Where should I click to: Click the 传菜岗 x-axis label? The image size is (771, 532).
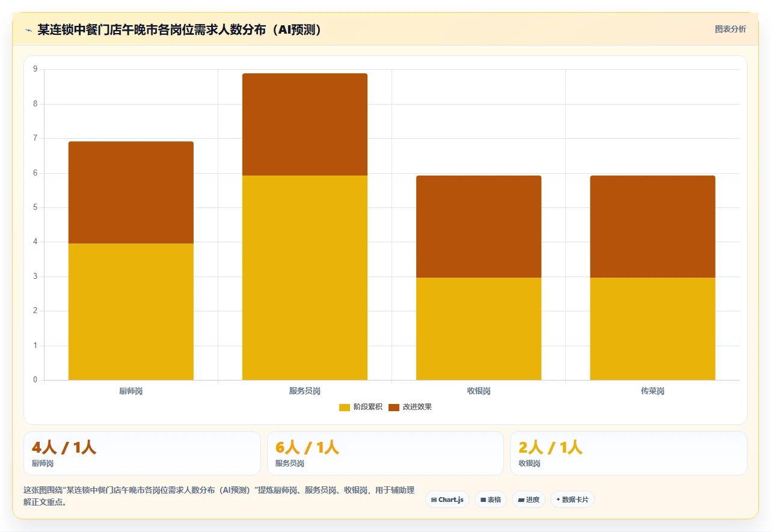653,391
